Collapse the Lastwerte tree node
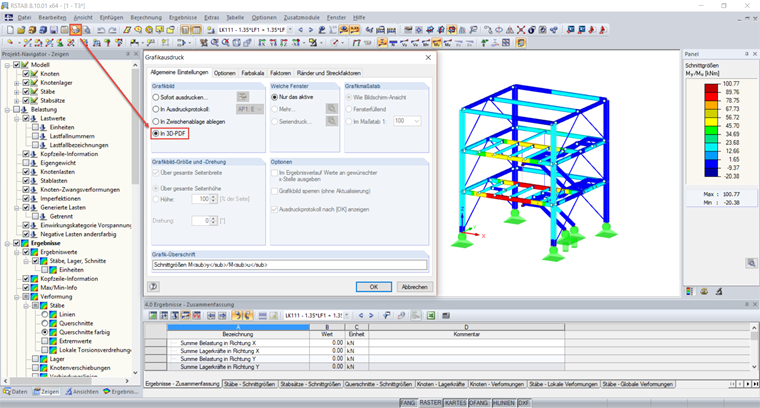 coord(16,118)
